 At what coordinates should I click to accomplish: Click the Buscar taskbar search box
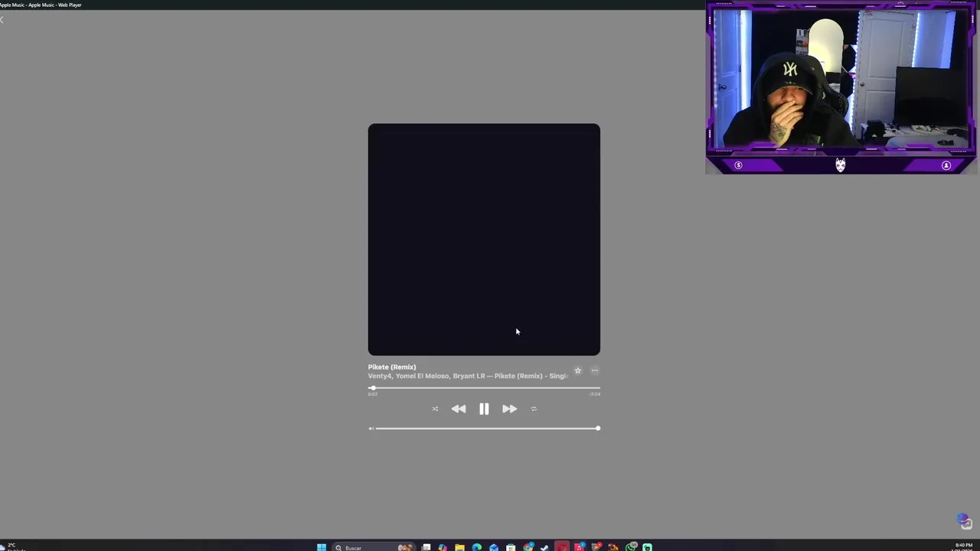coord(374,547)
